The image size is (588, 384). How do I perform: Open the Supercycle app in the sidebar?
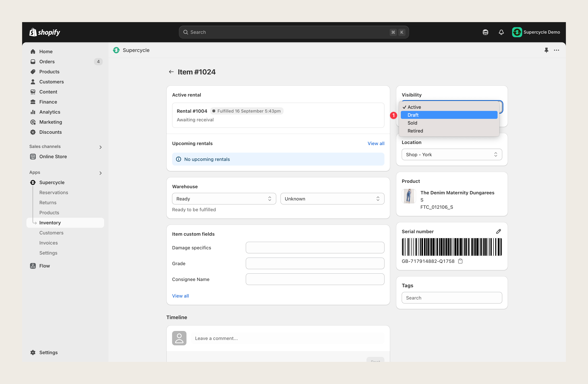click(52, 182)
